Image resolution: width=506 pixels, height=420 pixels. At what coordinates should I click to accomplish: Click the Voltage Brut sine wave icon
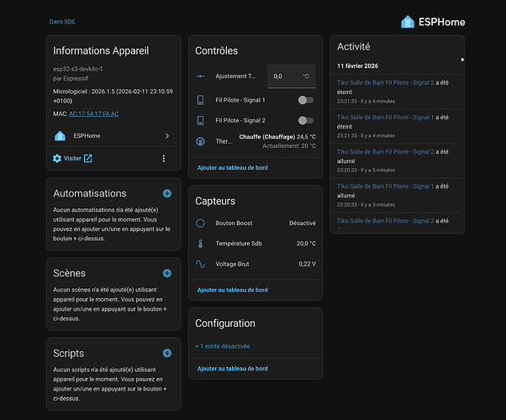(x=200, y=264)
